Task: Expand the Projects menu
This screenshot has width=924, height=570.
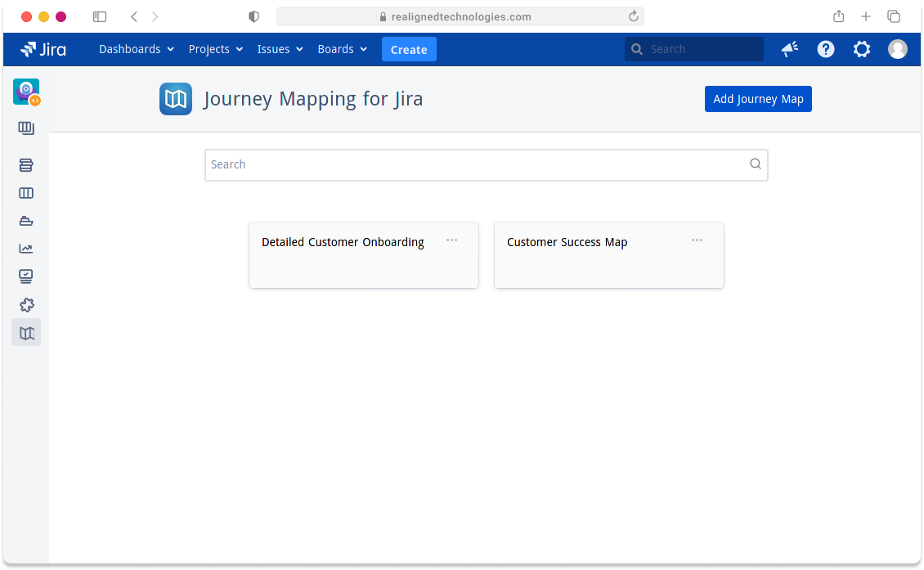Action: [216, 50]
